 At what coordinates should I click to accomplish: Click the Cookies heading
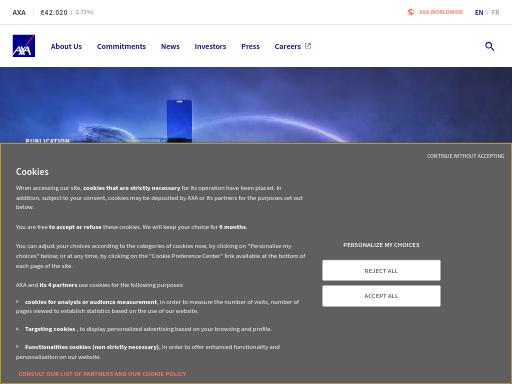click(32, 172)
